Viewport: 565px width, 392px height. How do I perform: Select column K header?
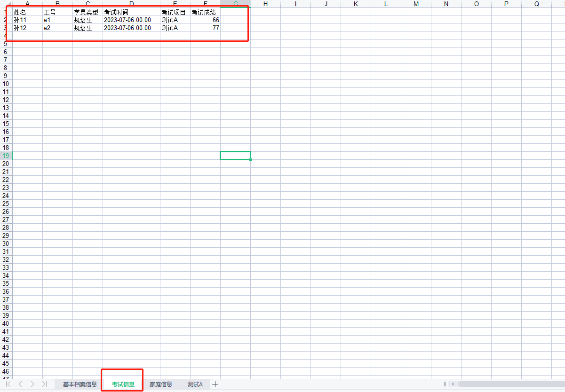(356, 4)
